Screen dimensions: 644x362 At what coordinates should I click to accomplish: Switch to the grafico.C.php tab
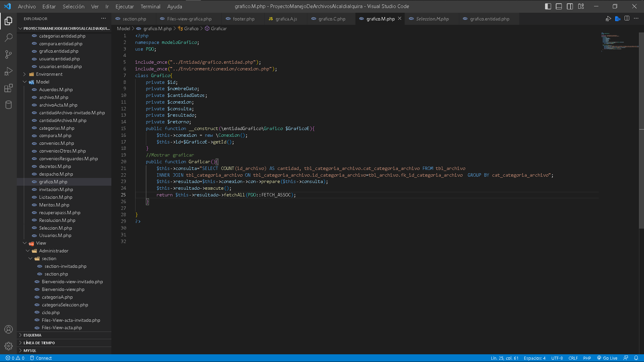[331, 19]
